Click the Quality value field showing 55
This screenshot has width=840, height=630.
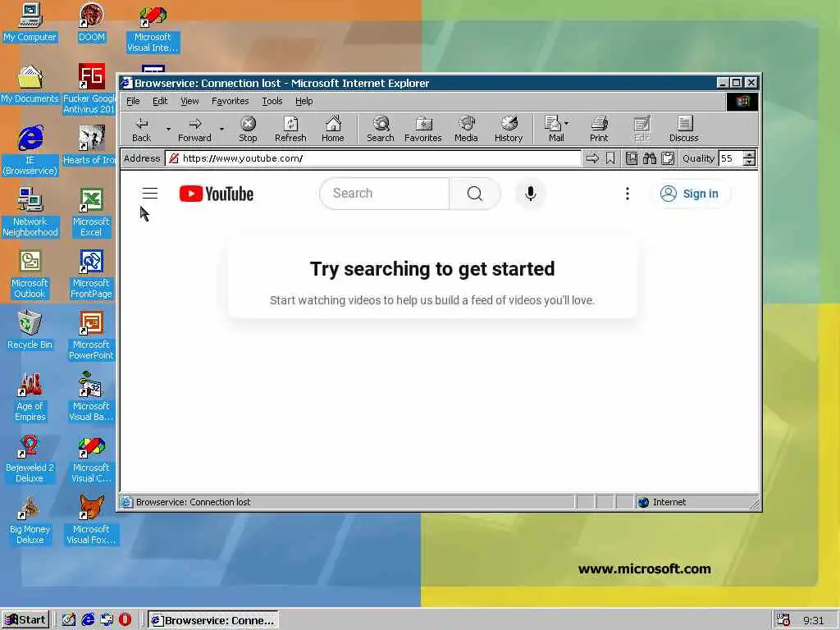click(731, 158)
